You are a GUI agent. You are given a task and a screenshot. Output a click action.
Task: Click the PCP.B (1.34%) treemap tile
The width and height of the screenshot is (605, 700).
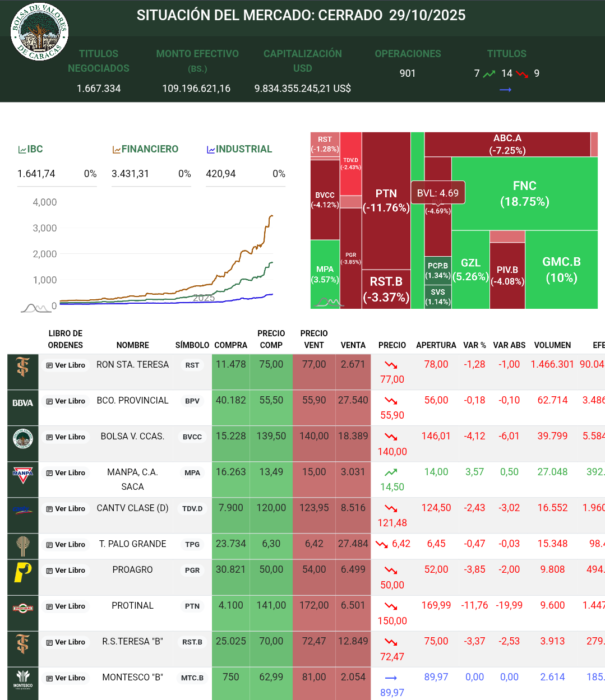tap(438, 270)
